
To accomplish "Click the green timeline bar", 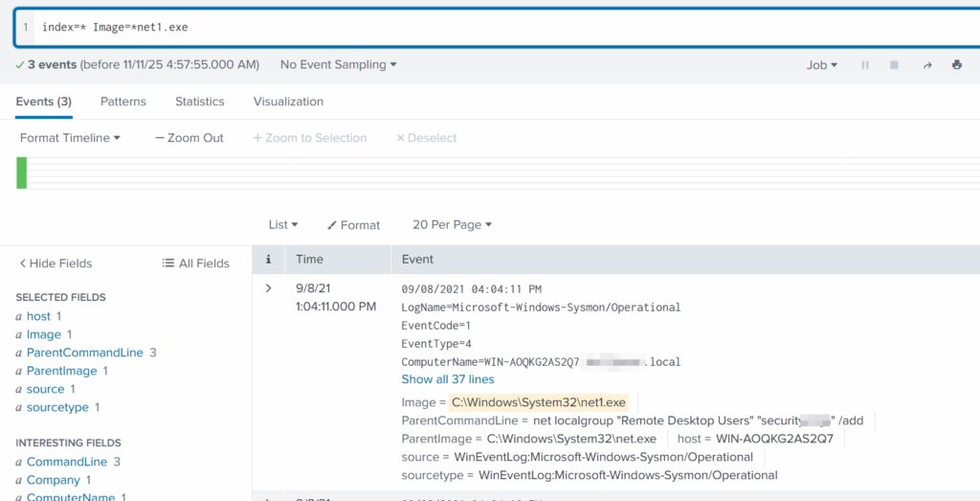I will (x=21, y=172).
